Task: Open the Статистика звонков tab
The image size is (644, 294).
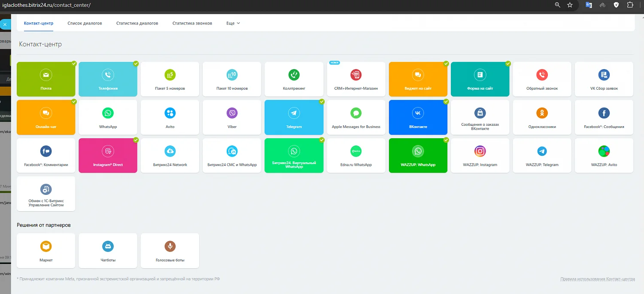Action: 192,23
